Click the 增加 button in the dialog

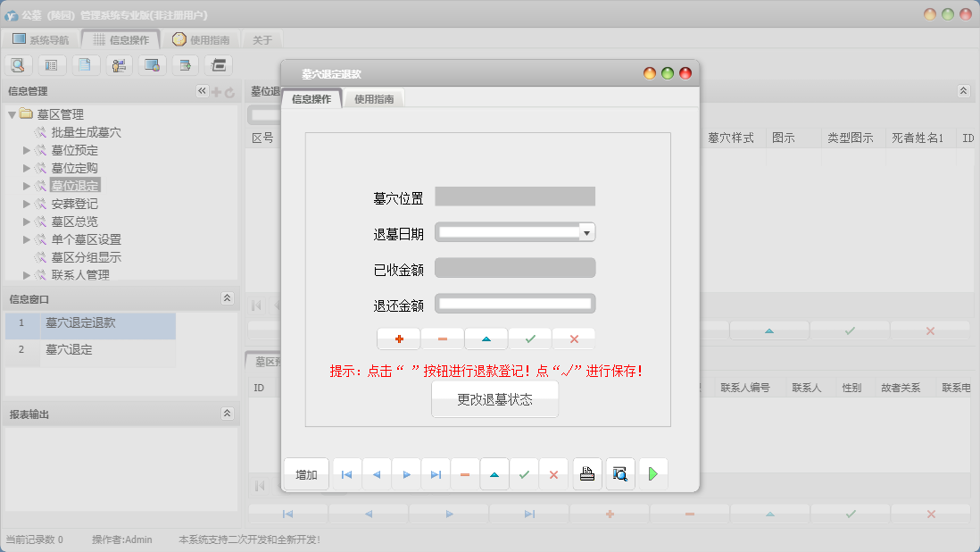tap(305, 473)
